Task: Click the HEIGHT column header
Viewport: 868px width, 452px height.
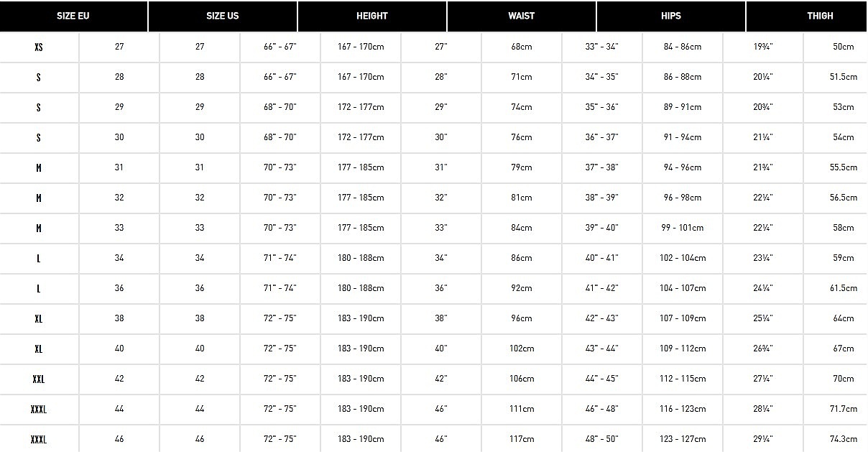Action: point(372,16)
